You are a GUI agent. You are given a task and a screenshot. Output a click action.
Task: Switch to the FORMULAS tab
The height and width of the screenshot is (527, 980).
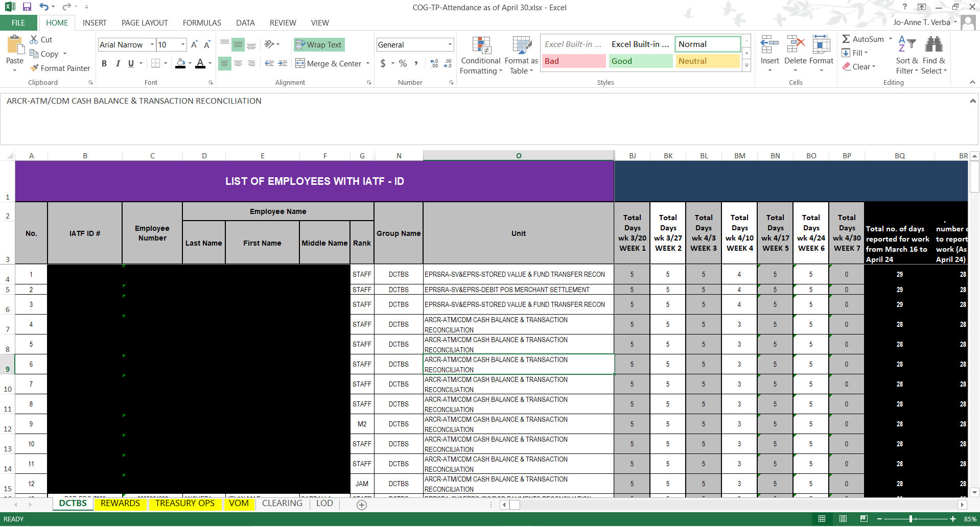(x=202, y=22)
